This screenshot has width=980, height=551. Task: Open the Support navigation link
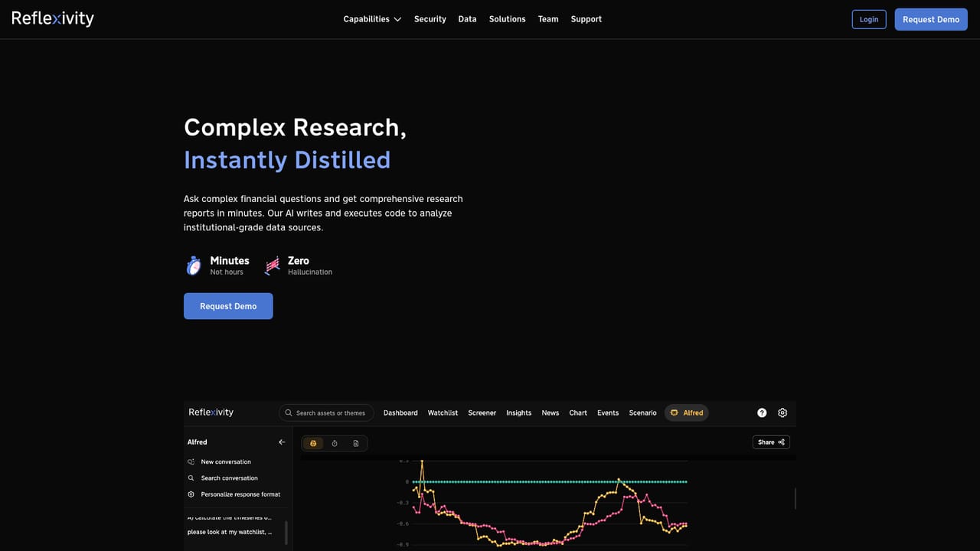coord(586,19)
